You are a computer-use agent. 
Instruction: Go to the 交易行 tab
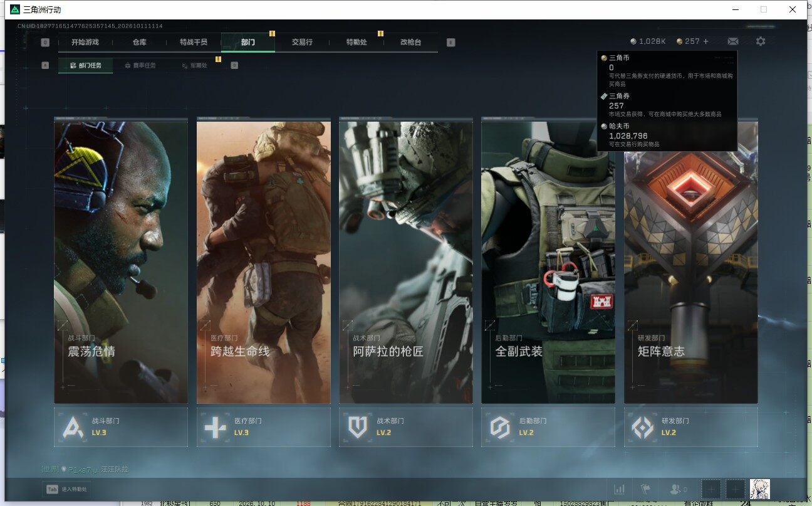302,43
